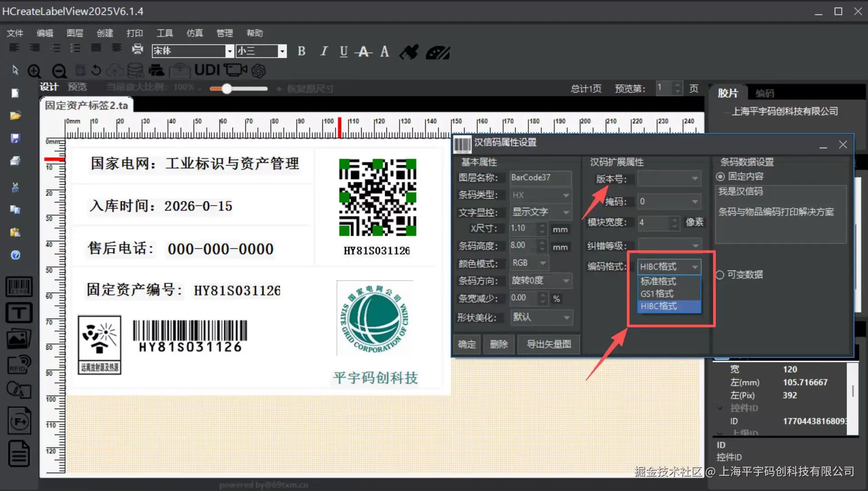
Task: Open the 颜色模式 RGB dropdown
Action: pyautogui.click(x=529, y=263)
